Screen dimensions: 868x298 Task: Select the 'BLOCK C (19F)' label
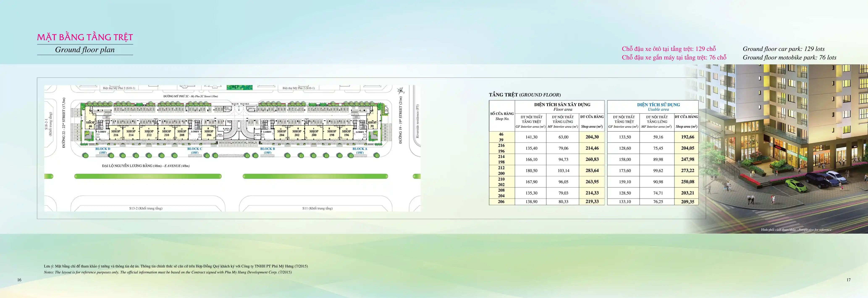[195, 151]
